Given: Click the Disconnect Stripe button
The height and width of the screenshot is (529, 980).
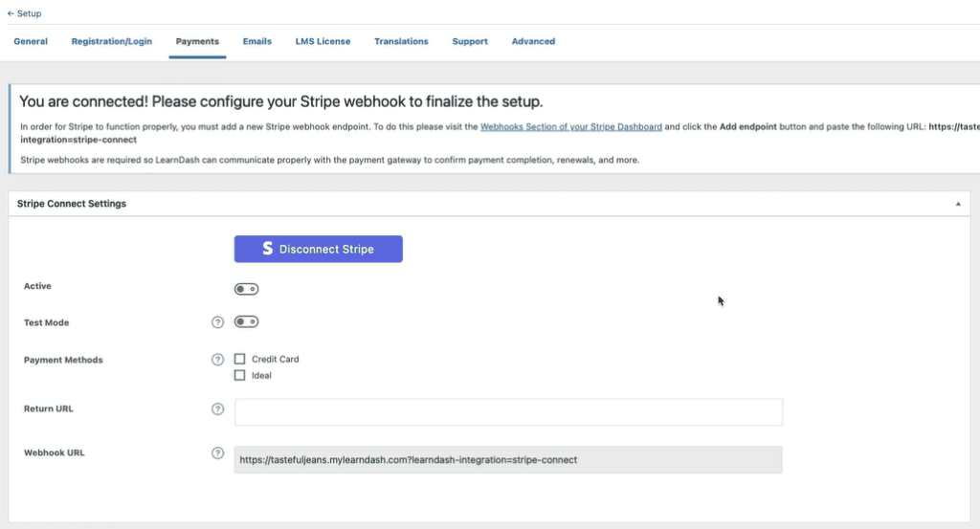Looking at the screenshot, I should (318, 249).
